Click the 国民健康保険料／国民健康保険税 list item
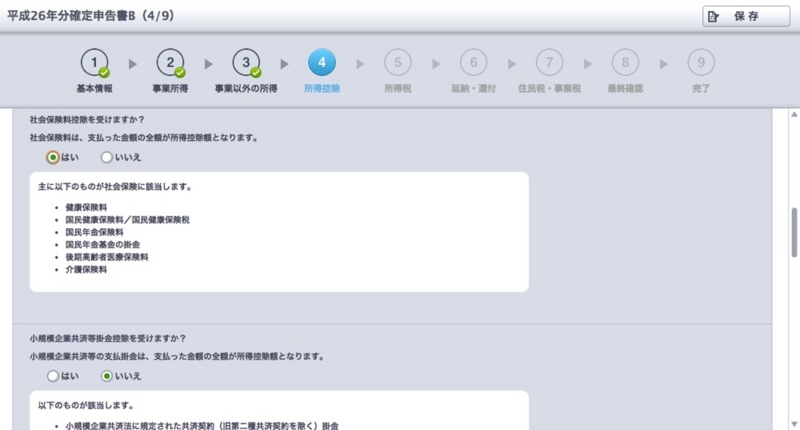 tap(128, 219)
